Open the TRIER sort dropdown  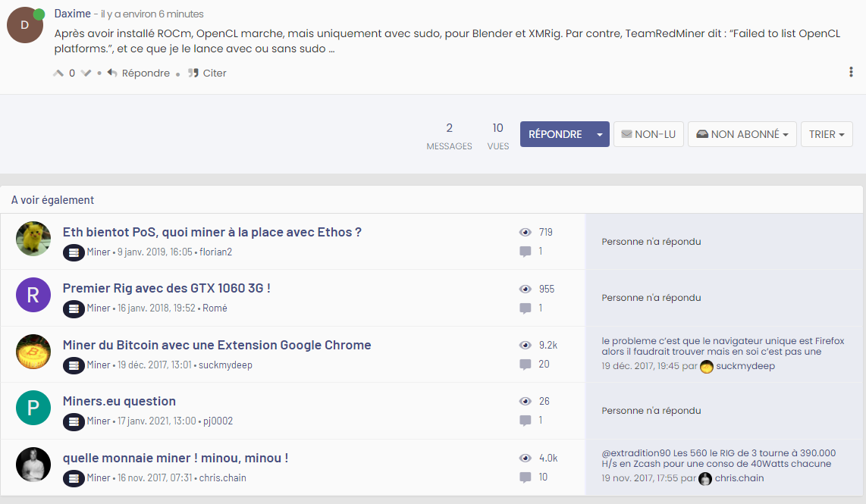click(827, 134)
